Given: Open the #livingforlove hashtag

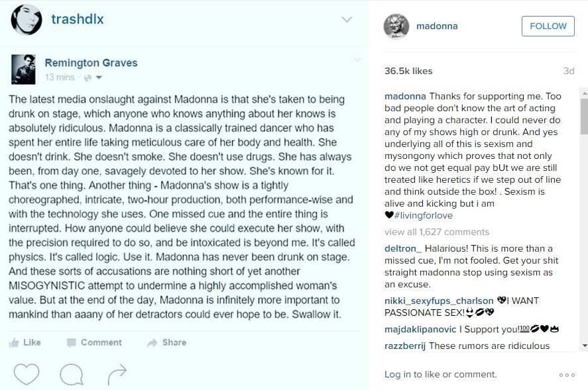Looking at the screenshot, I should click(x=424, y=215).
